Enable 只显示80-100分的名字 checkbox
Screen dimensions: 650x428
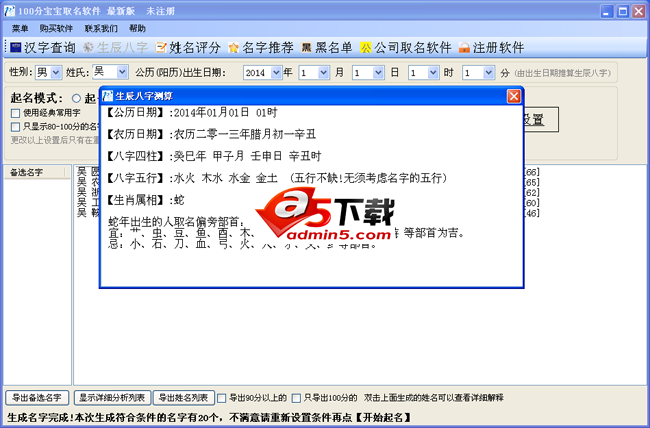coord(16,126)
